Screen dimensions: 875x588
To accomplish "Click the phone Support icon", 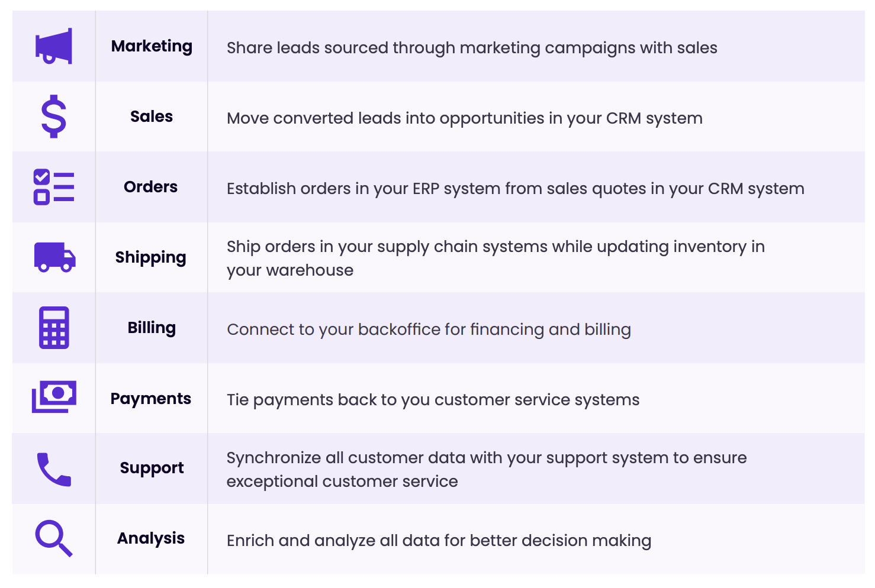I will [54, 469].
